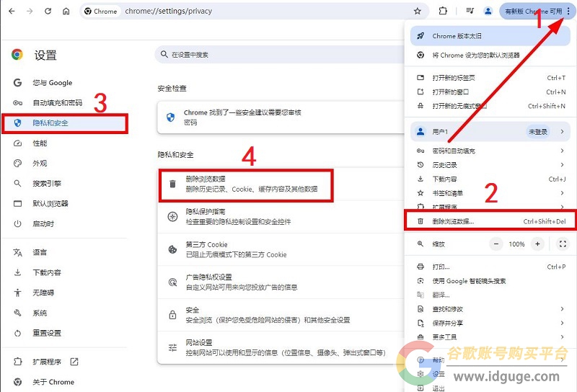
Task: Click the full screen icon beside zoom
Action: point(563,244)
